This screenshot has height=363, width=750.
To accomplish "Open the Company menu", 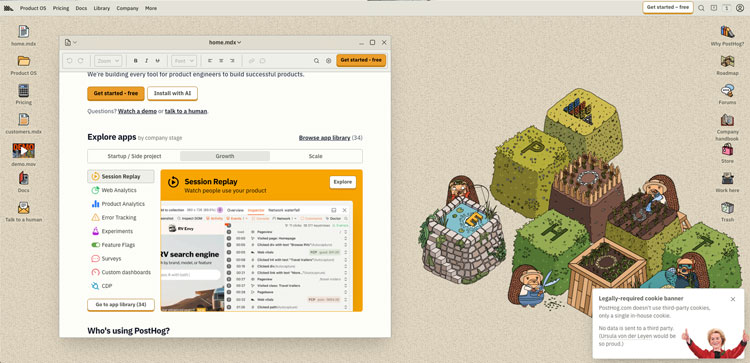I will 127,8.
